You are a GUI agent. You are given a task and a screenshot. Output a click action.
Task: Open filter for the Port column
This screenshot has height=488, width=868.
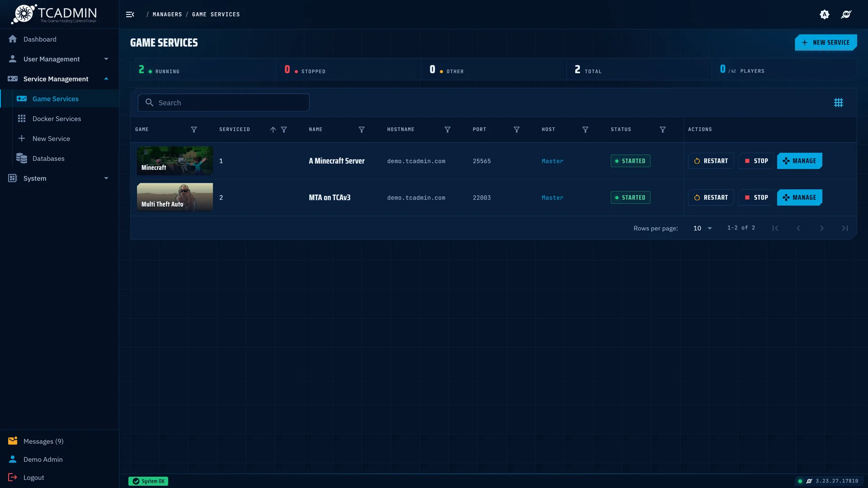tap(517, 130)
